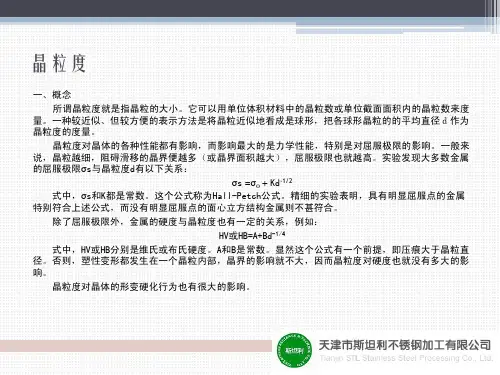
Task: Click the slide title 晶粒度
Action: pos(60,63)
